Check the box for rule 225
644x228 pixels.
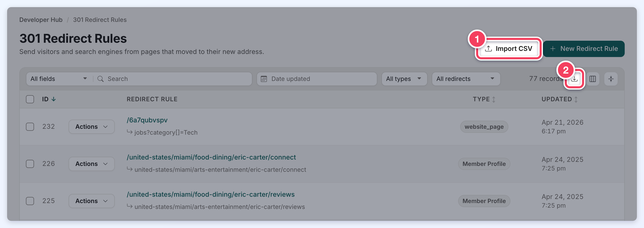(30, 201)
